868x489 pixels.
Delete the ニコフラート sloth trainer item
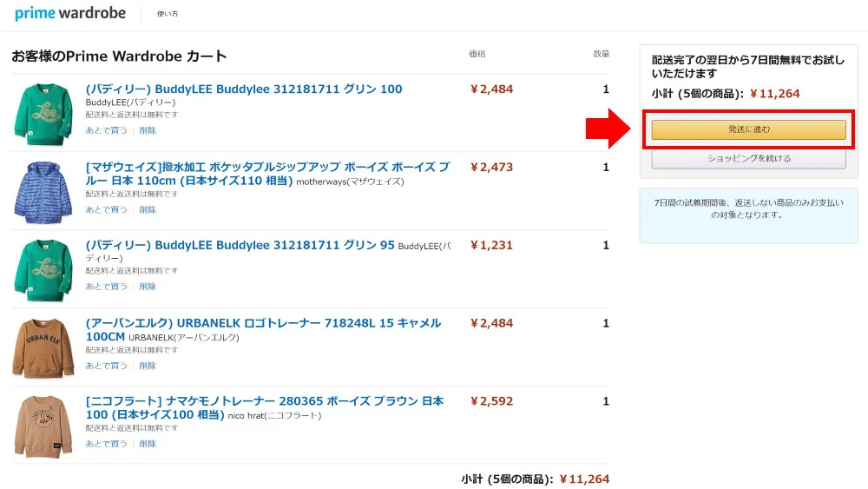point(148,444)
